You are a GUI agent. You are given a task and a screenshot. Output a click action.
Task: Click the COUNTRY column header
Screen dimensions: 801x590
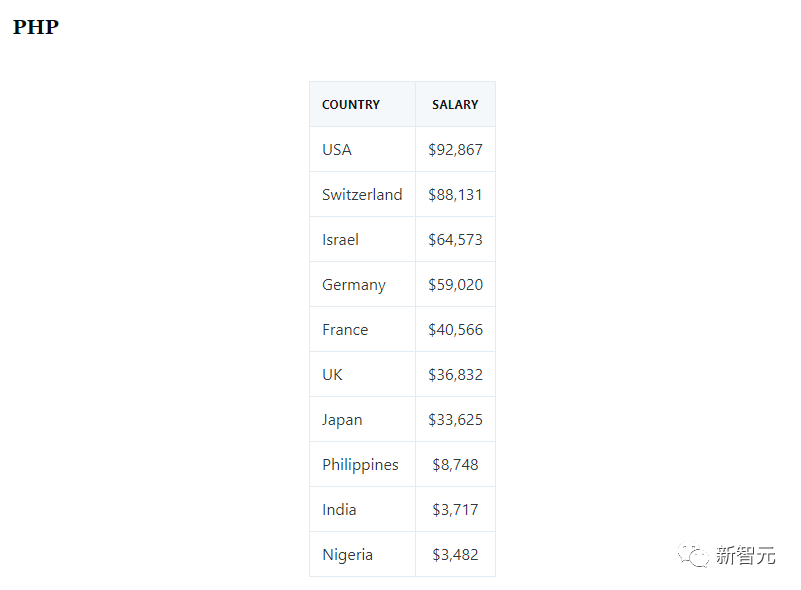(x=351, y=105)
